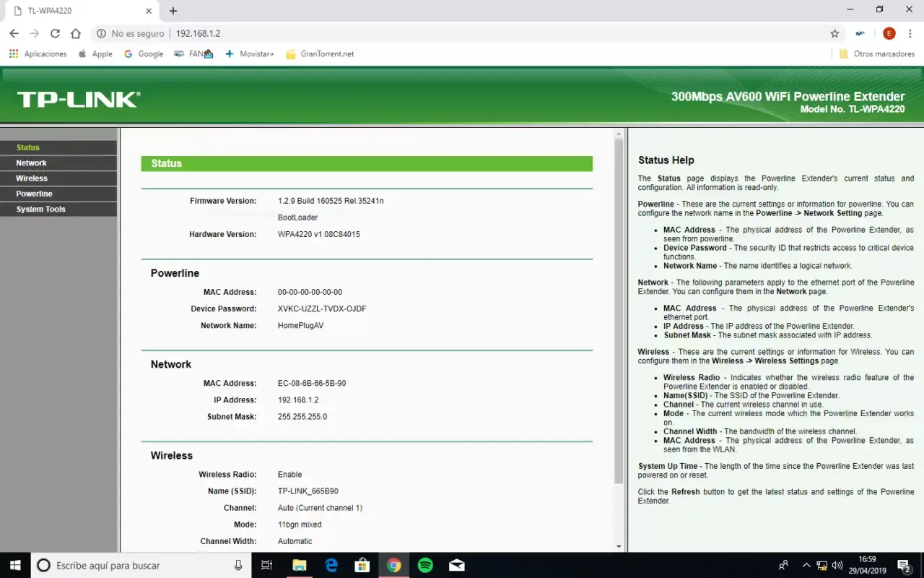
Task: Close the TL-WPA4220 tab
Action: coord(148,11)
